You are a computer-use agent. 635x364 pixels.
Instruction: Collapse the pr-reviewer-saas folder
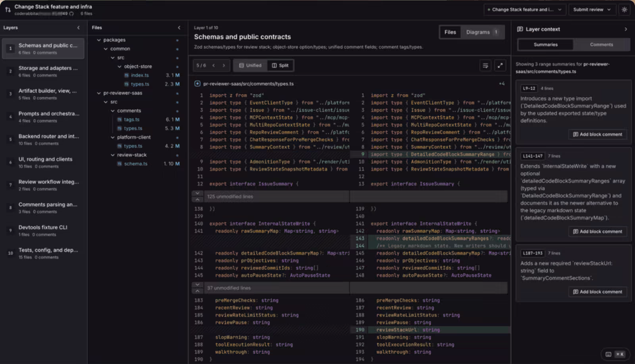pyautogui.click(x=99, y=93)
